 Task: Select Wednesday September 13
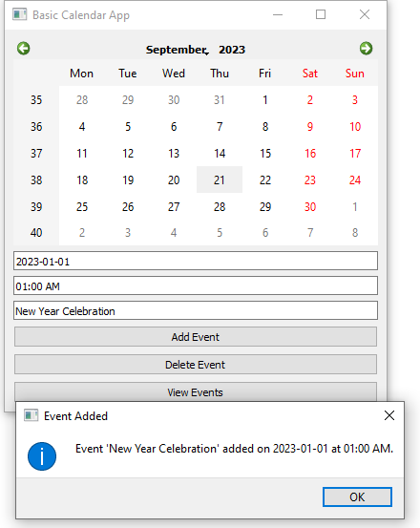point(174,153)
